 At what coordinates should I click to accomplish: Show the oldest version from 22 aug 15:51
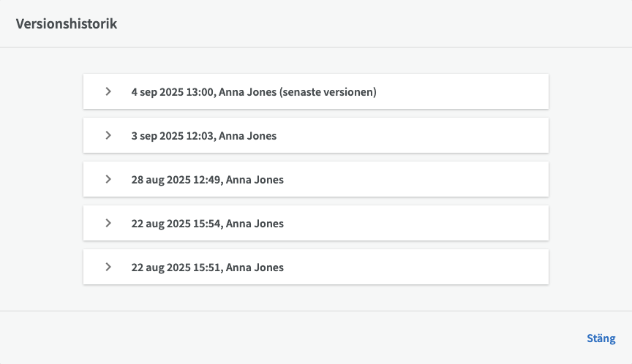click(315, 268)
